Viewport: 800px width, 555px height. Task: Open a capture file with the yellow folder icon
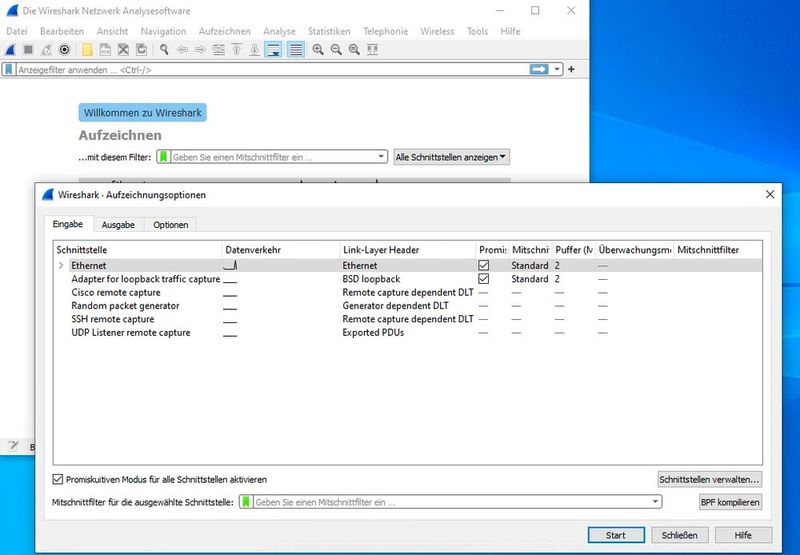[x=87, y=49]
